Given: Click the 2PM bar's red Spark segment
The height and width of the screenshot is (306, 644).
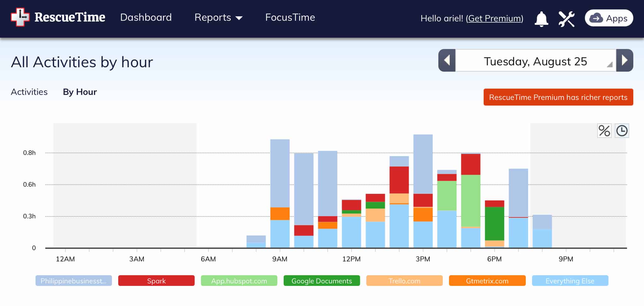Looking at the screenshot, I should (399, 180).
